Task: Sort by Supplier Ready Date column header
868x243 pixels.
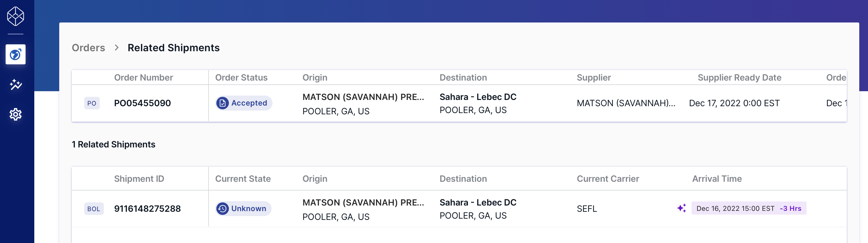Action: coord(739,78)
